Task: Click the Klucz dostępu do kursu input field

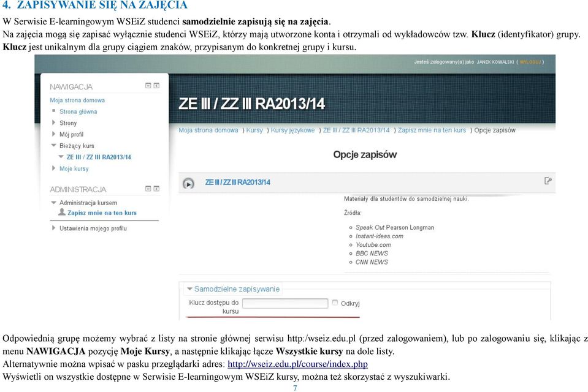Action: 285,303
